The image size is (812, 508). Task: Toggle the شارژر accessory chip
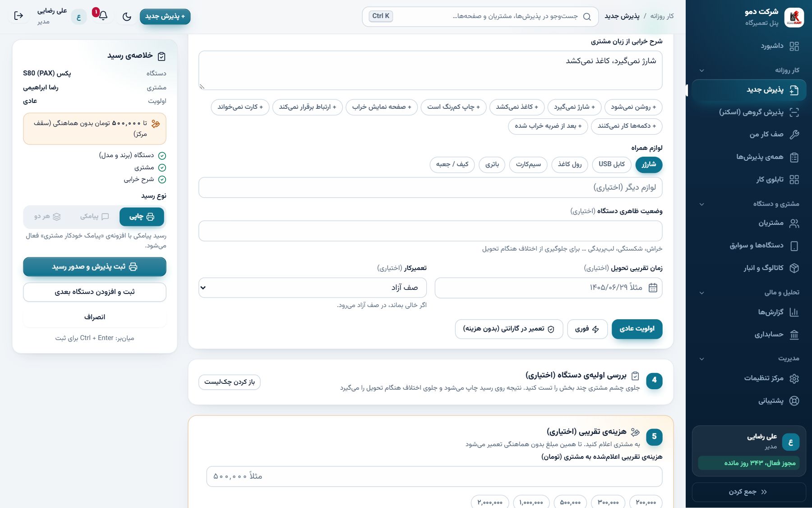[649, 164]
